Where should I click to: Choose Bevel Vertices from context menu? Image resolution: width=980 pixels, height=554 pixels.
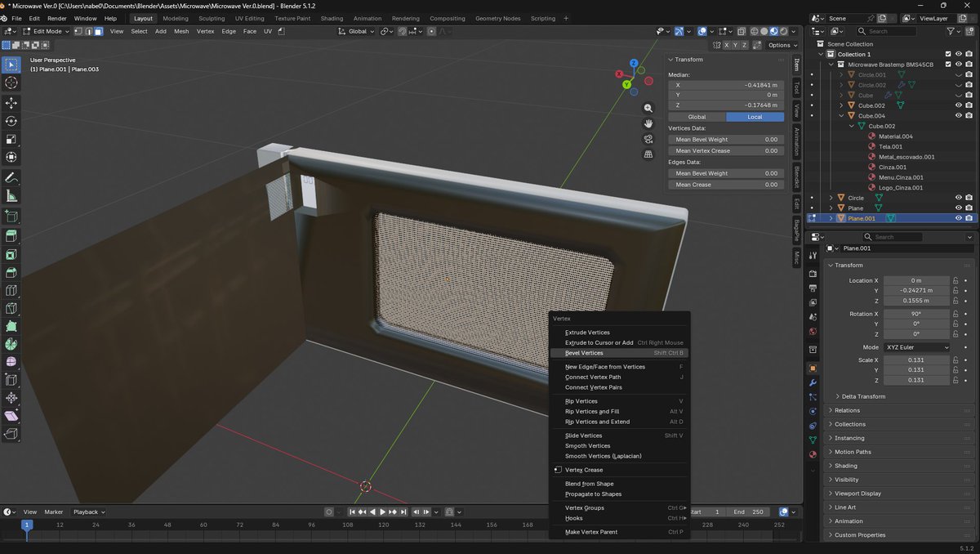(620, 353)
